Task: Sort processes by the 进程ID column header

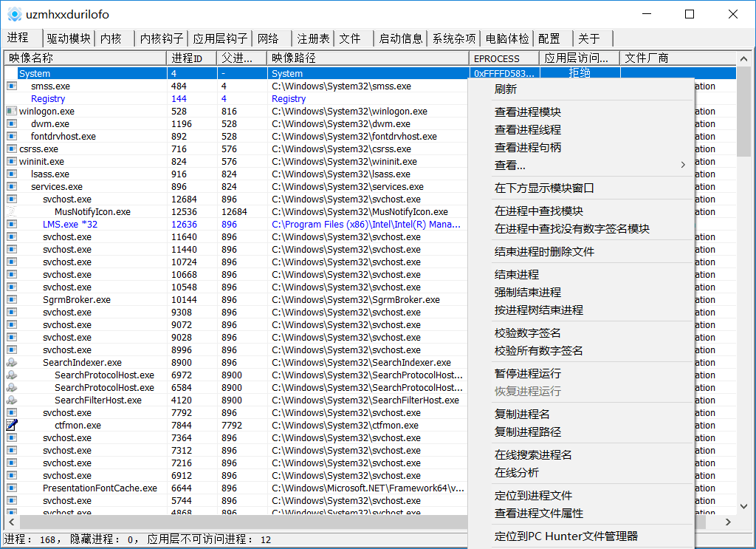Action: click(x=192, y=58)
